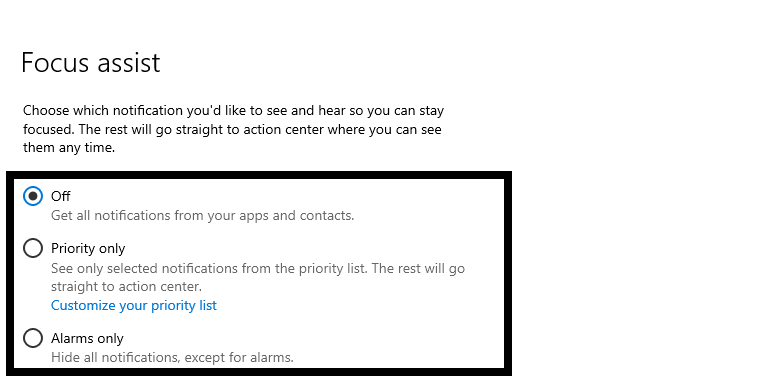Viewport: 767px width, 381px height.
Task: Click 'Get all notifications from your apps' description
Action: [x=203, y=216]
